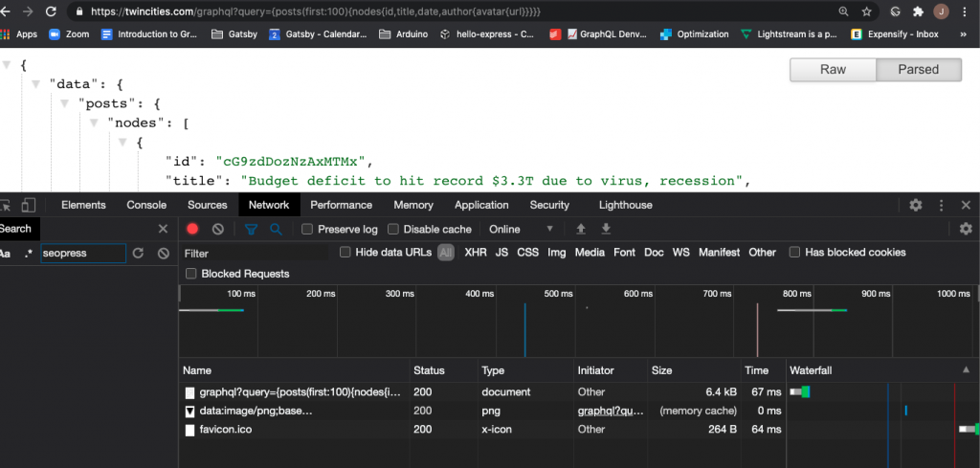Refresh the search results
This screenshot has height=468, width=980.
coord(138,254)
